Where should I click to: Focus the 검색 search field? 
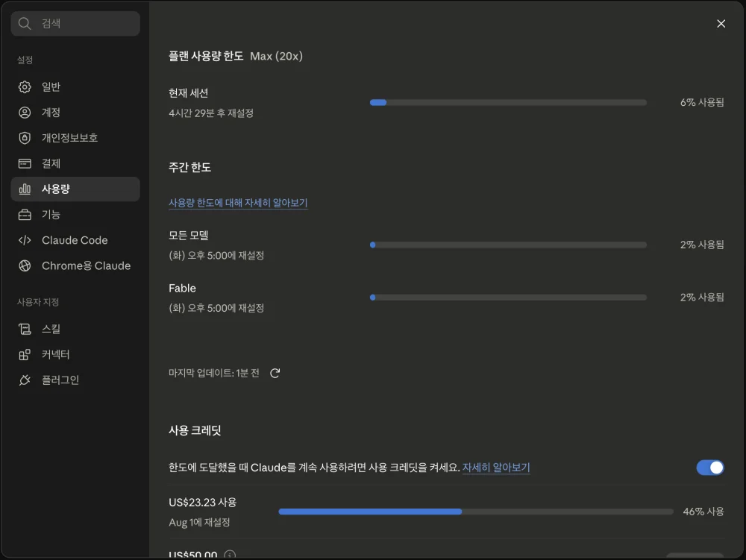point(75,23)
